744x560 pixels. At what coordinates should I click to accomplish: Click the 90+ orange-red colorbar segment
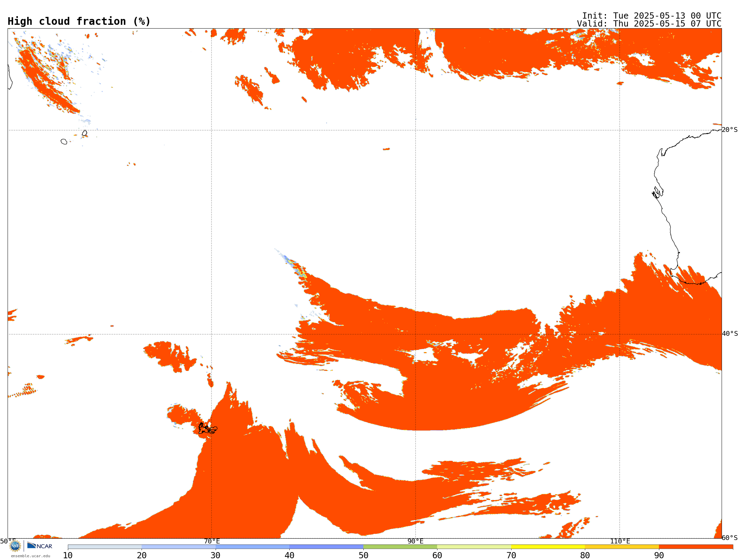tap(696, 547)
